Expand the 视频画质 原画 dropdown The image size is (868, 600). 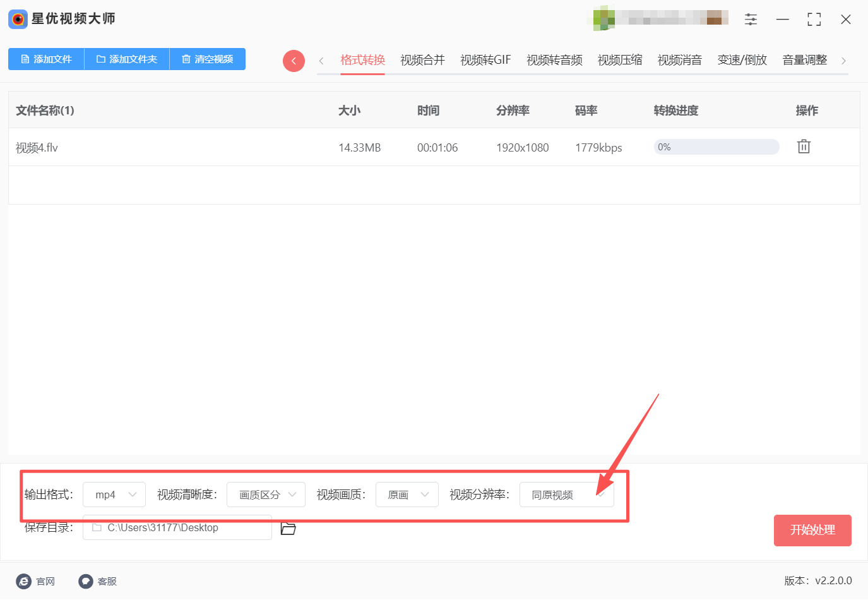click(407, 495)
